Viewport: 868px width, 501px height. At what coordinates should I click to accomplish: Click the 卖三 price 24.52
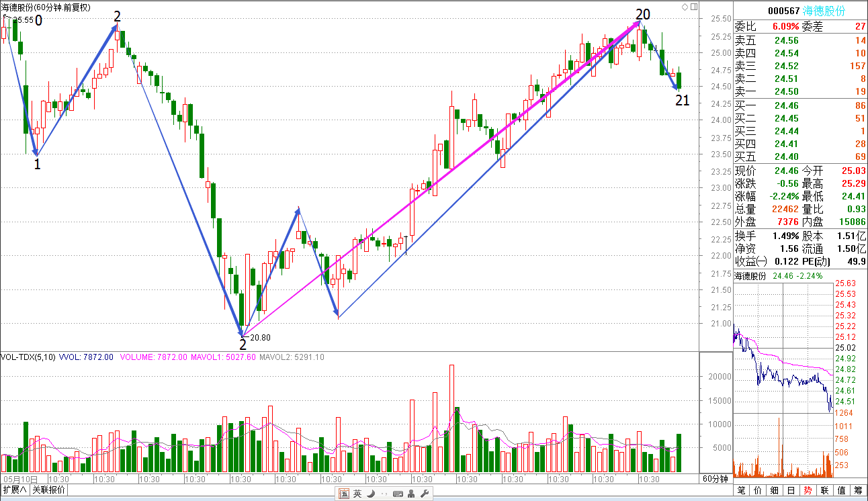click(x=786, y=66)
